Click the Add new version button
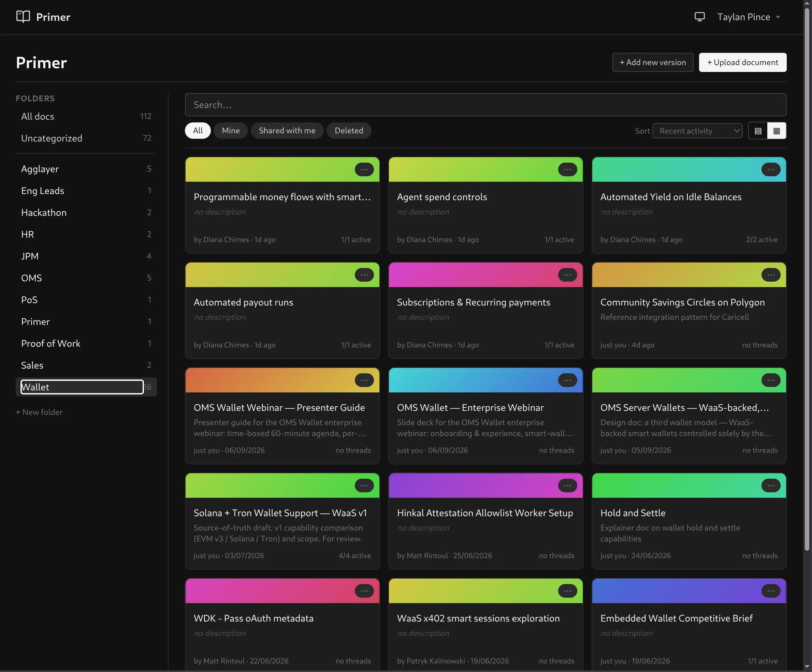The image size is (812, 672). 653,62
